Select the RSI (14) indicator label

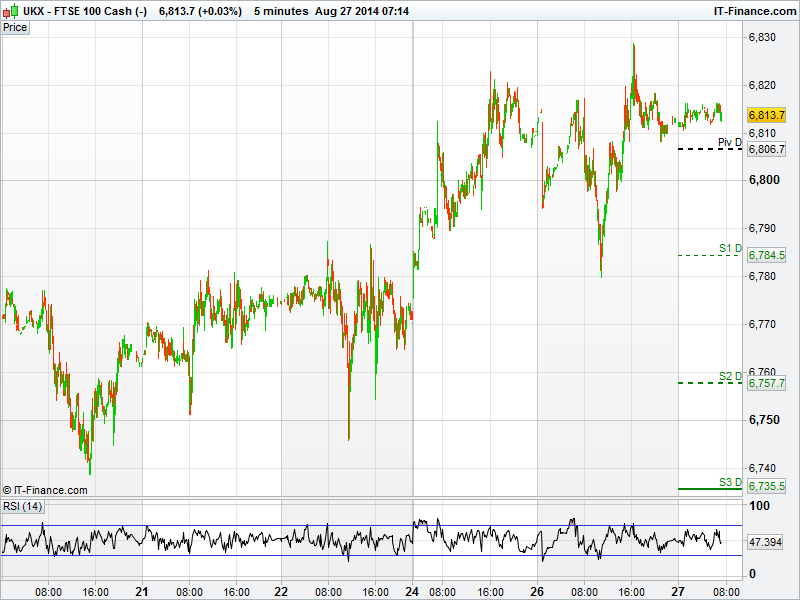pyautogui.click(x=22, y=507)
